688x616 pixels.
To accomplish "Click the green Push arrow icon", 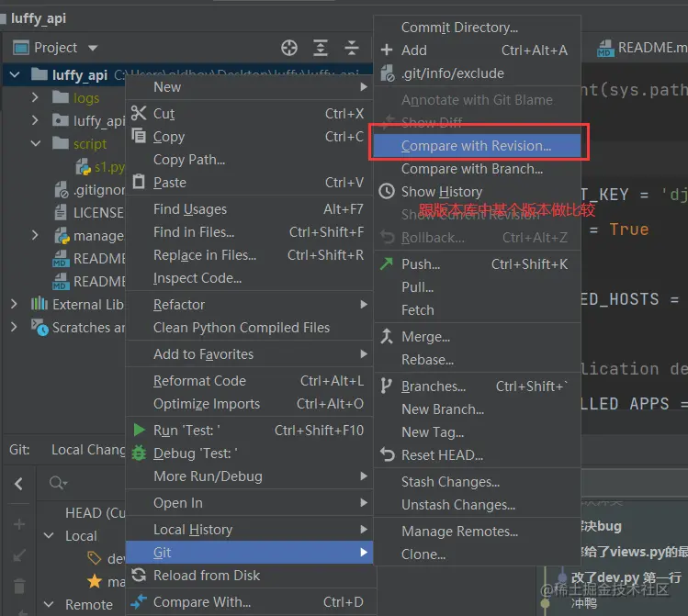I will click(x=387, y=263).
